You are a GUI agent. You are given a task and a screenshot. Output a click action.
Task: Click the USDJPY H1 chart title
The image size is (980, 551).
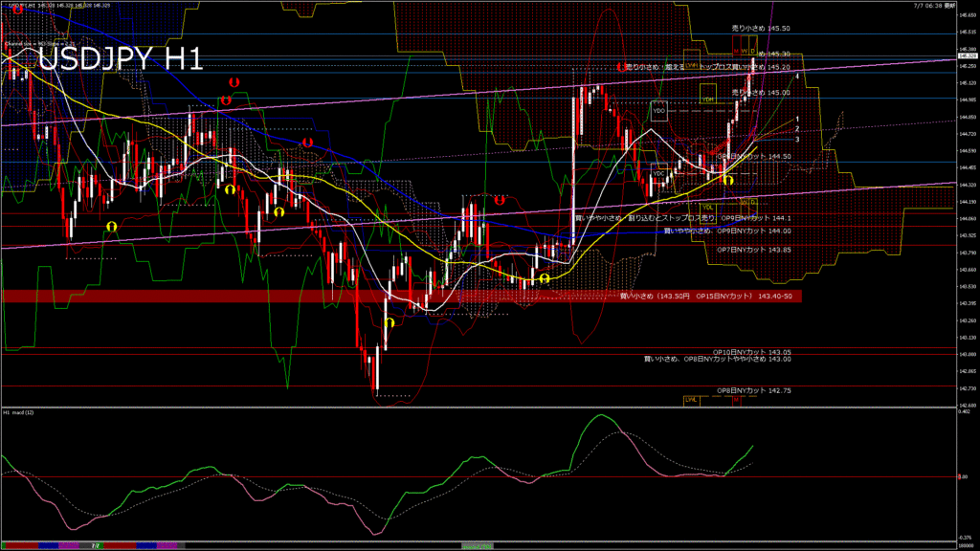click(121, 59)
